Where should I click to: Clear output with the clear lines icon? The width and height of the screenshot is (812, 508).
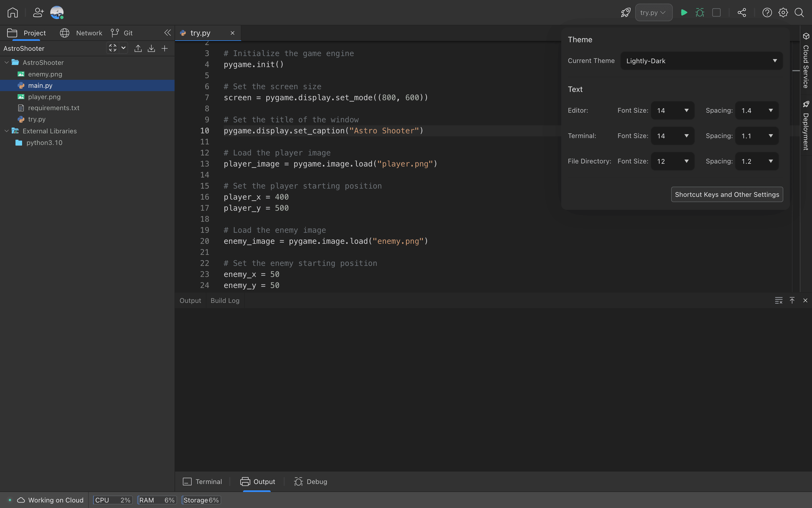pos(779,300)
